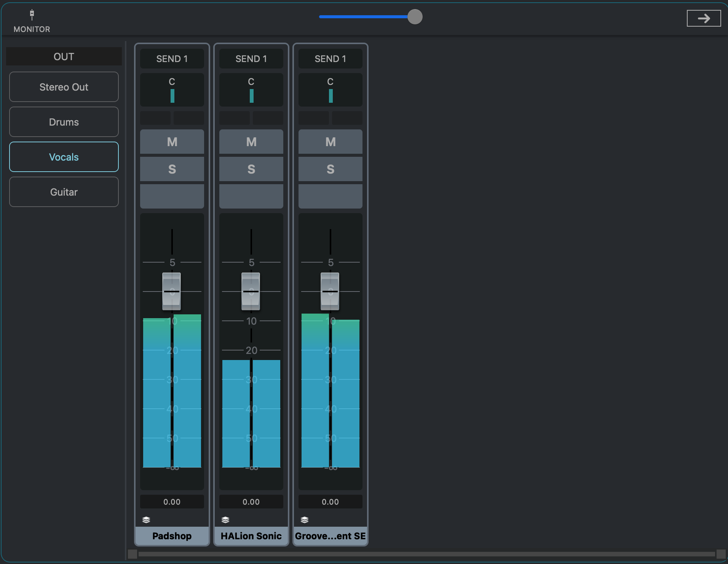Open SEND 1 selector on HALion Sonic channel
The height and width of the screenshot is (564, 728).
click(x=251, y=59)
